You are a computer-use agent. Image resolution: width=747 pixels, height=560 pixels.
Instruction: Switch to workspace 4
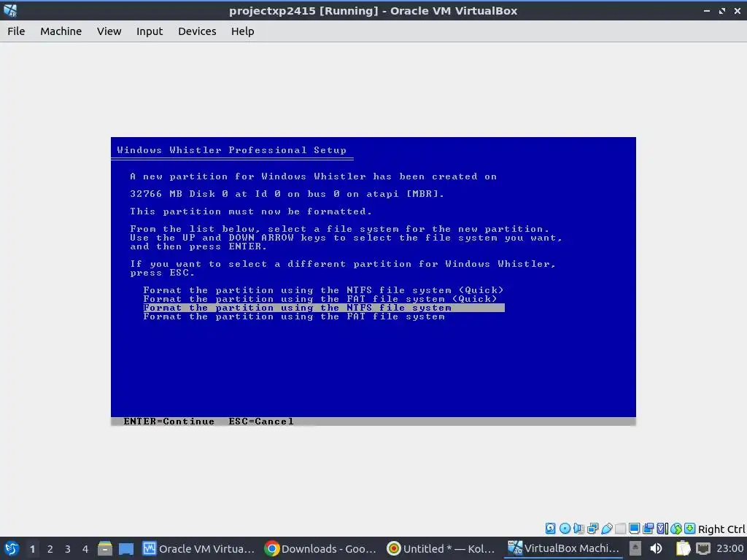click(x=85, y=549)
